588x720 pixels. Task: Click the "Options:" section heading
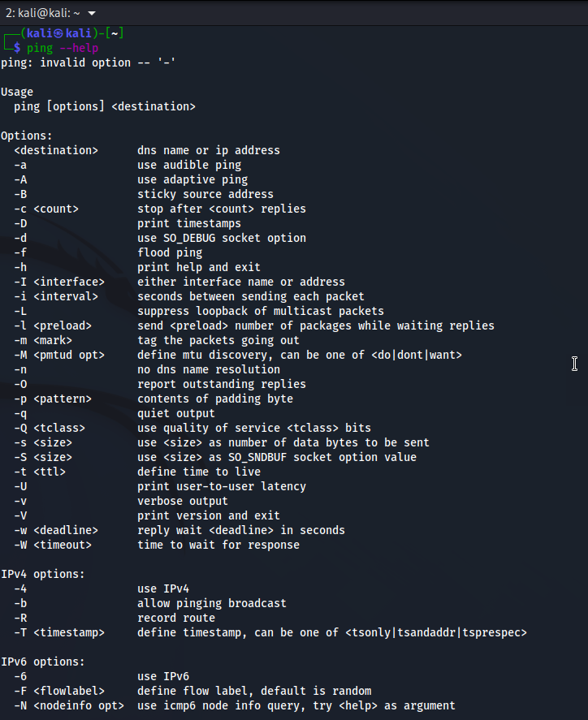click(x=27, y=136)
